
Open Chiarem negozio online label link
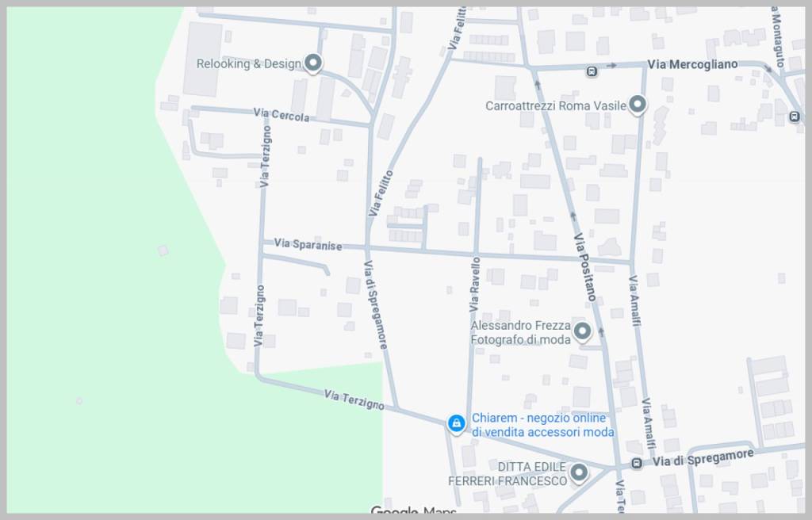[x=542, y=425]
